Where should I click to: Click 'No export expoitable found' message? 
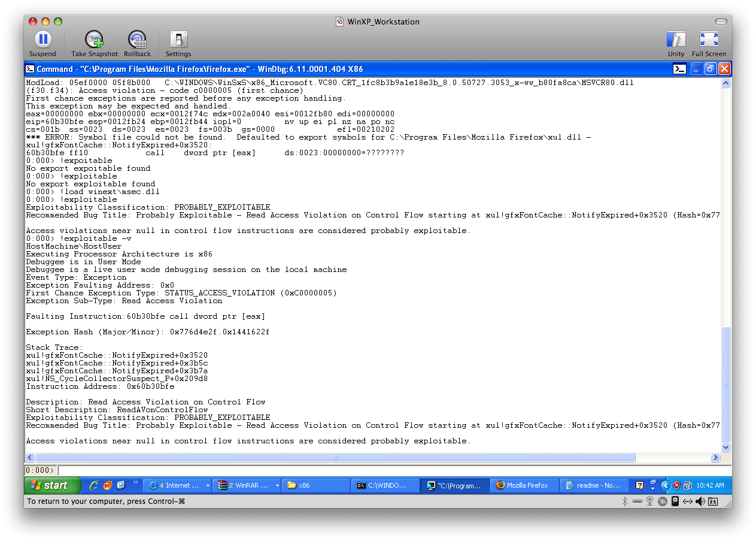click(x=88, y=168)
